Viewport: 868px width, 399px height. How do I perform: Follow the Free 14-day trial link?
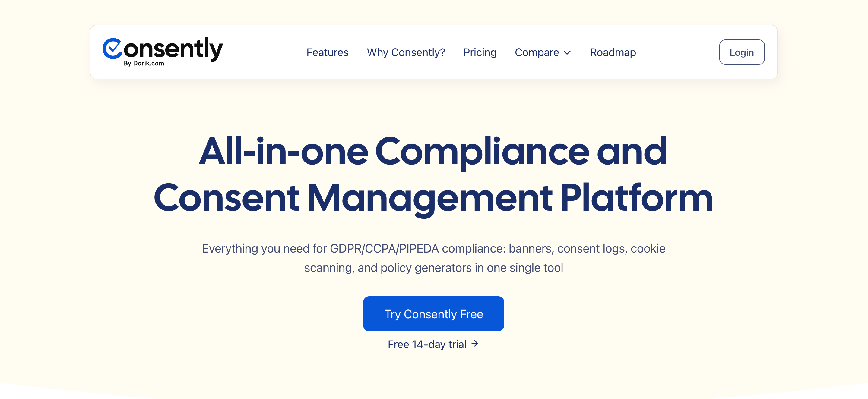433,344
